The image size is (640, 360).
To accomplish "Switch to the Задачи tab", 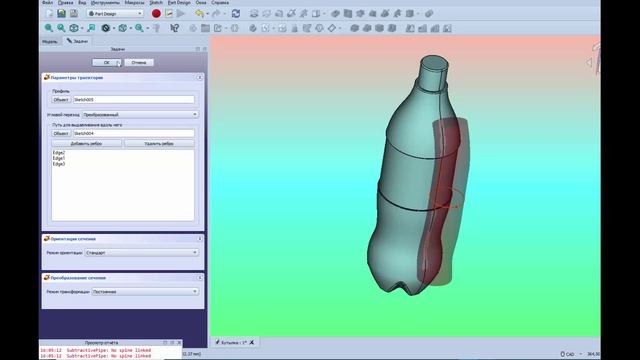I will point(77,41).
